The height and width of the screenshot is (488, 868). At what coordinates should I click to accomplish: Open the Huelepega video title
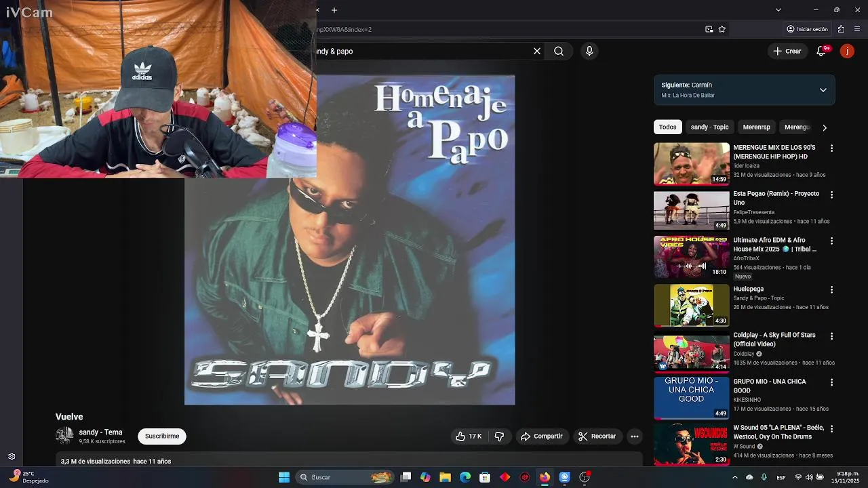[x=748, y=289]
